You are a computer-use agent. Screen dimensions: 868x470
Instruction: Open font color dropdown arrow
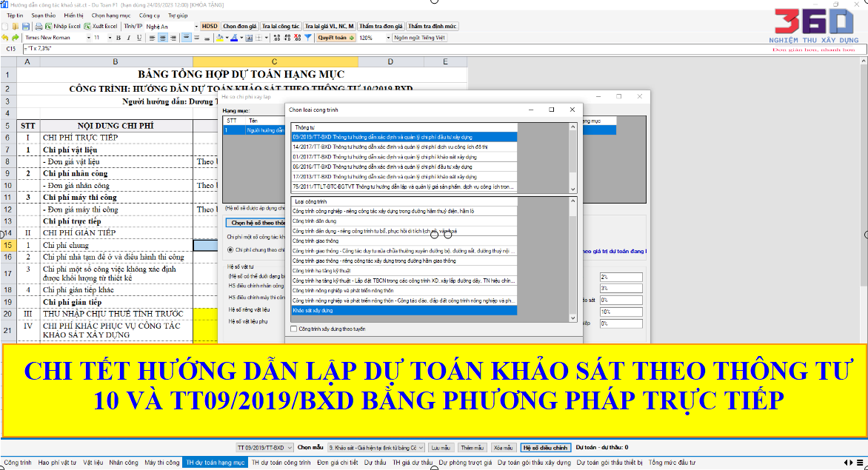pyautogui.click(x=241, y=38)
